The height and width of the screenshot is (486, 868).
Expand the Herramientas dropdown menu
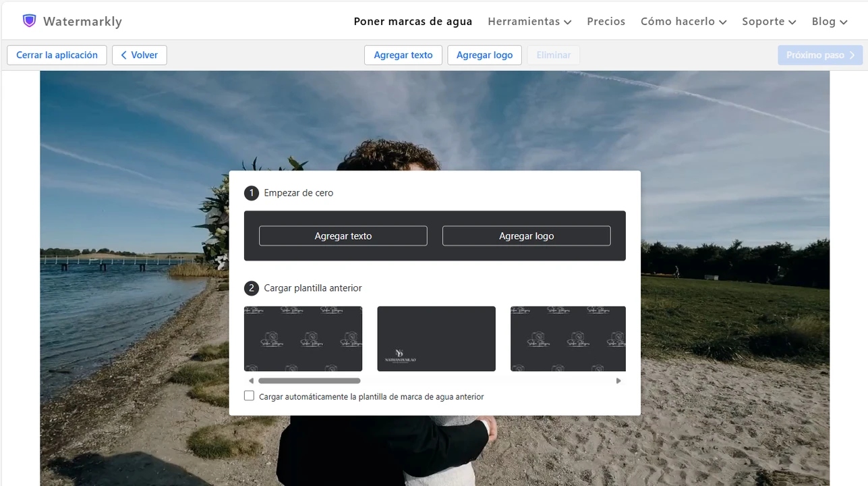point(529,22)
